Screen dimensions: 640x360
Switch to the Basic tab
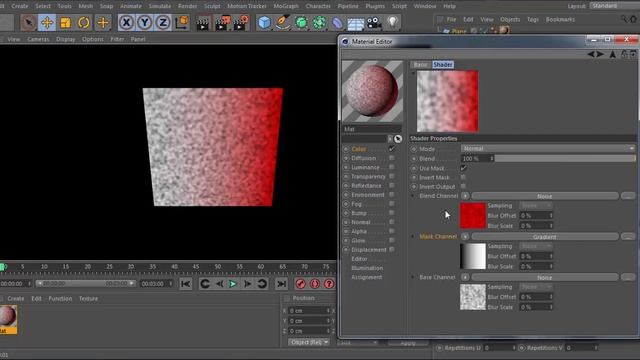420,64
